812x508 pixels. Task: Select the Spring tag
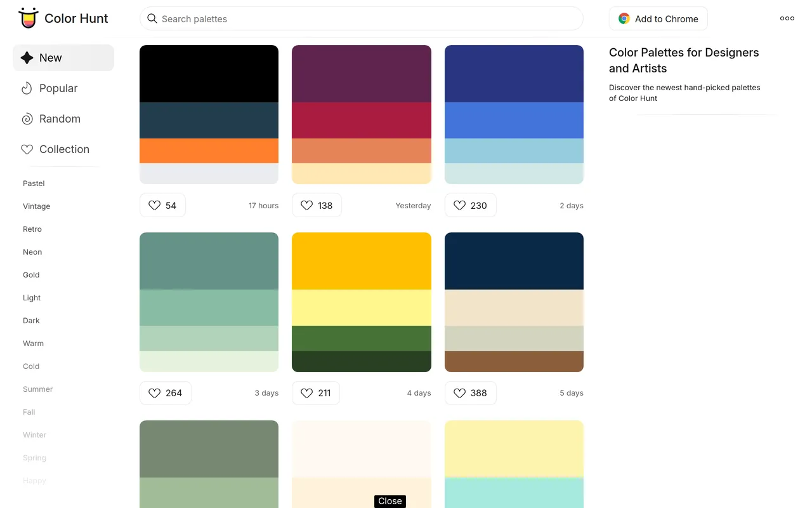click(x=34, y=458)
